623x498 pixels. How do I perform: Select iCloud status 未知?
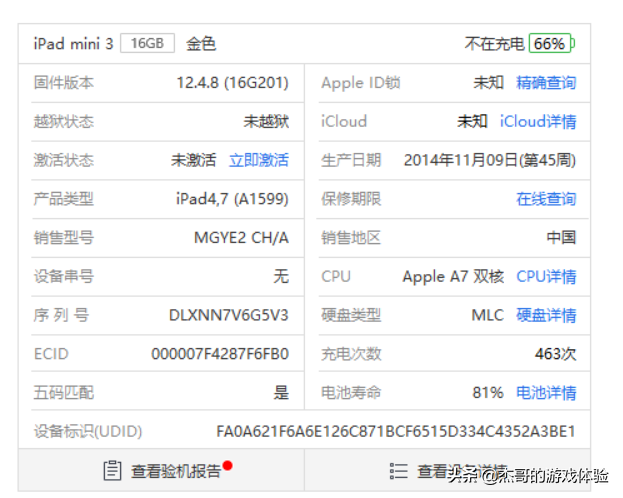click(472, 121)
